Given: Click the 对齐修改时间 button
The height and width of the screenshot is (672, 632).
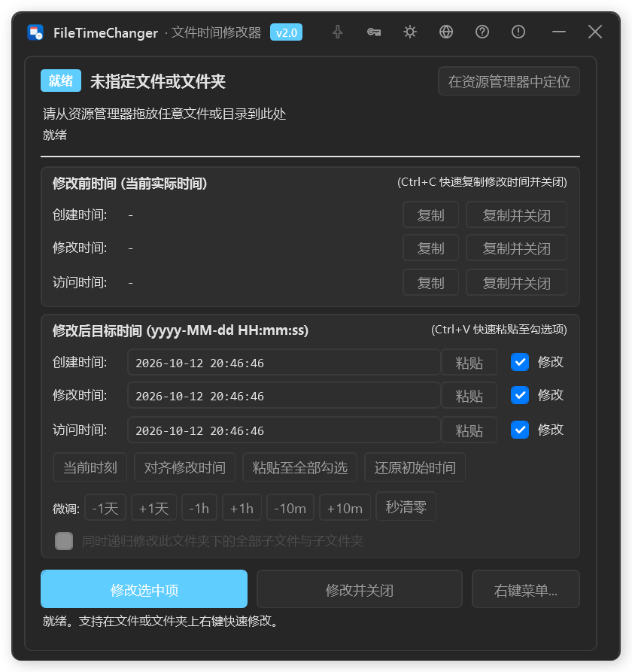Looking at the screenshot, I should point(184,467).
